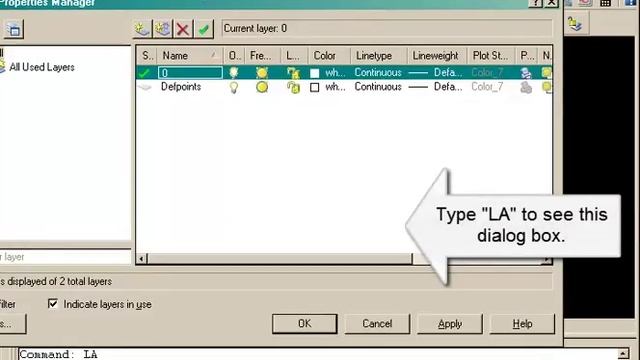The image size is (640, 360).
Task: Click the color swatch of layer 0
Action: (314, 73)
